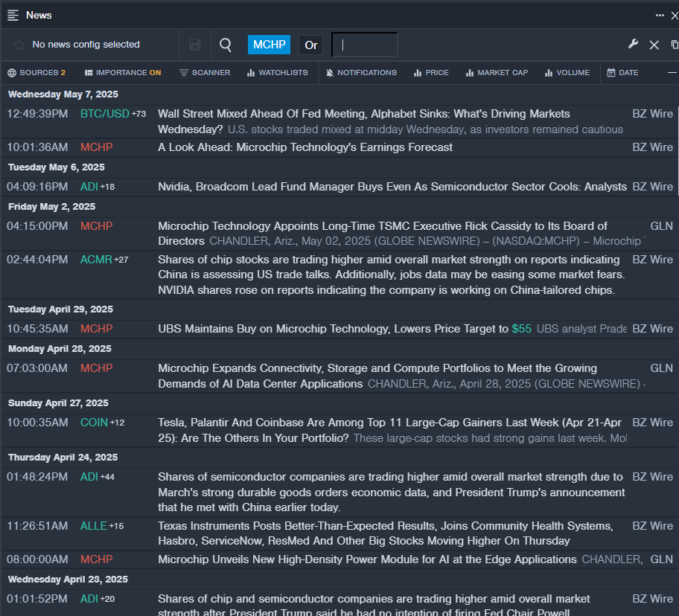Click the Monday April 28, 2025 date header

click(x=60, y=349)
